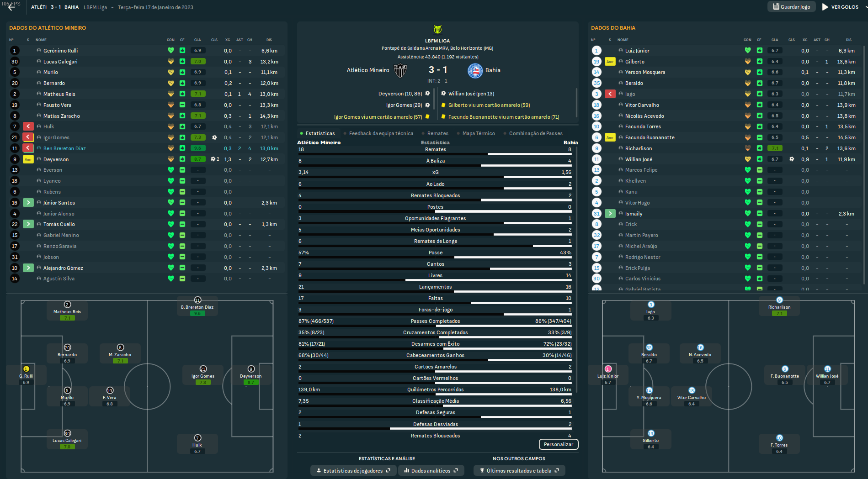Sort Bahia table by DIS column
868x479 pixels.
tap(849, 40)
